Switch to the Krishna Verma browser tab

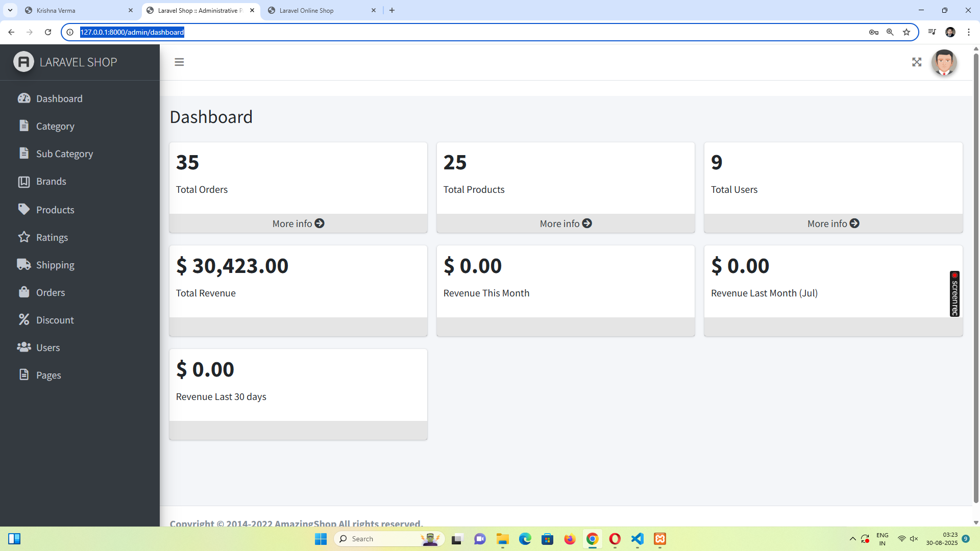[x=79, y=10]
